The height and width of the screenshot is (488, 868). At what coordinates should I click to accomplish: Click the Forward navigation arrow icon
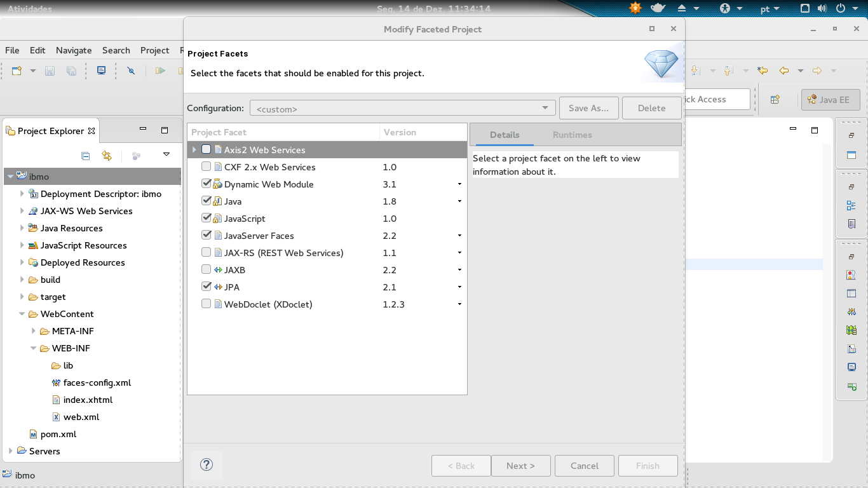817,71
